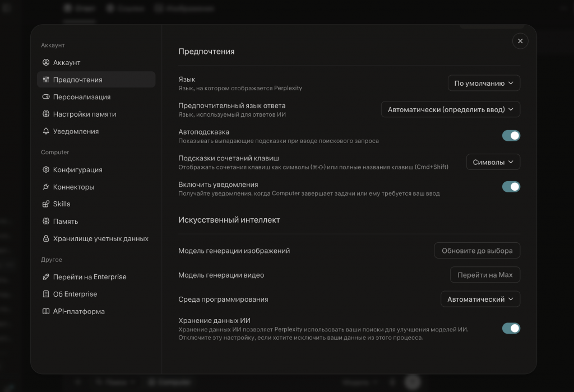The height and width of the screenshot is (392, 574).
Task: Open Настройки памяти section
Action: point(96,114)
